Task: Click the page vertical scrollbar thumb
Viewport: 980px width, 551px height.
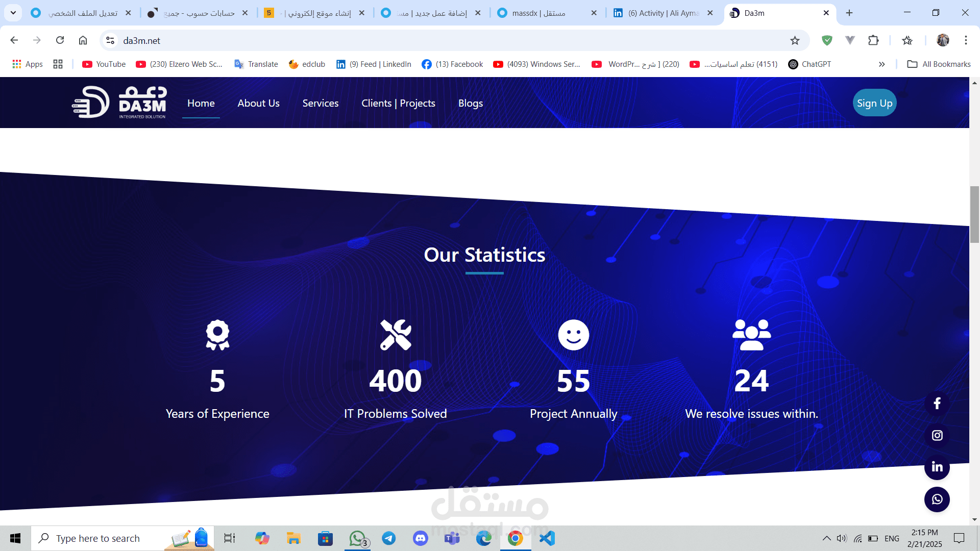Action: coord(974,214)
